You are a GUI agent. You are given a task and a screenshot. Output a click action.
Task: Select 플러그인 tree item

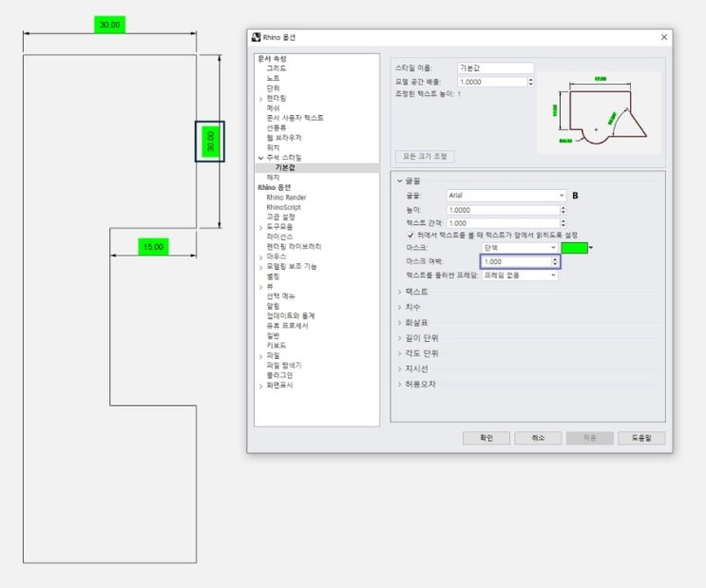[279, 375]
